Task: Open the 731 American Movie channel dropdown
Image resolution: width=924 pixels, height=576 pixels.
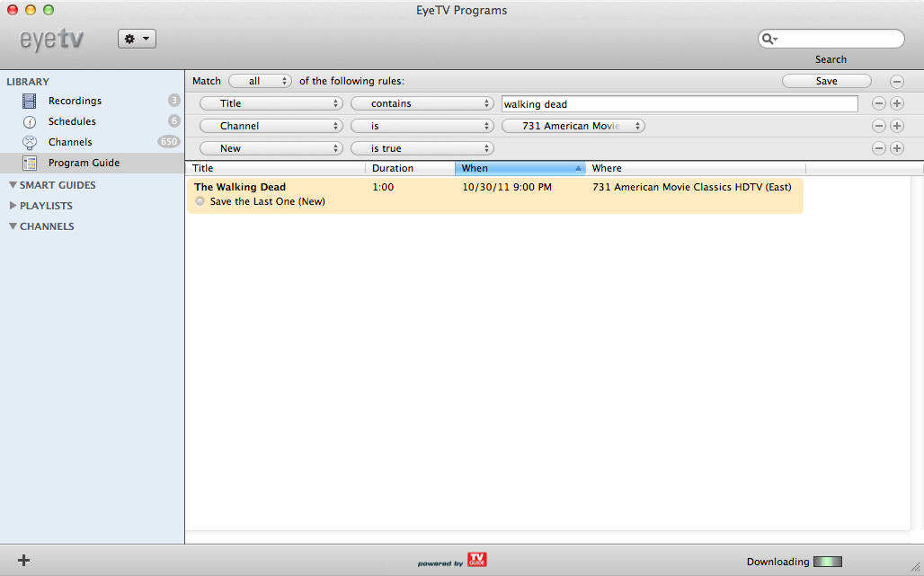Action: point(573,126)
